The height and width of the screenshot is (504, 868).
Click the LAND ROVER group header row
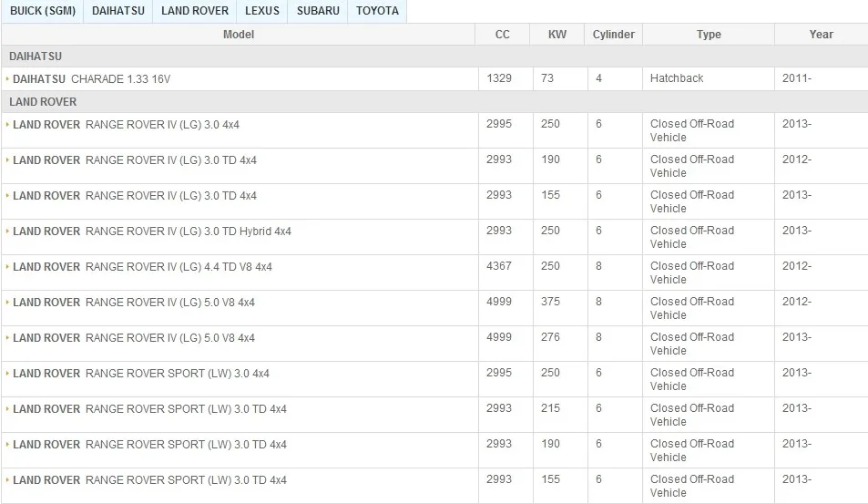click(434, 102)
